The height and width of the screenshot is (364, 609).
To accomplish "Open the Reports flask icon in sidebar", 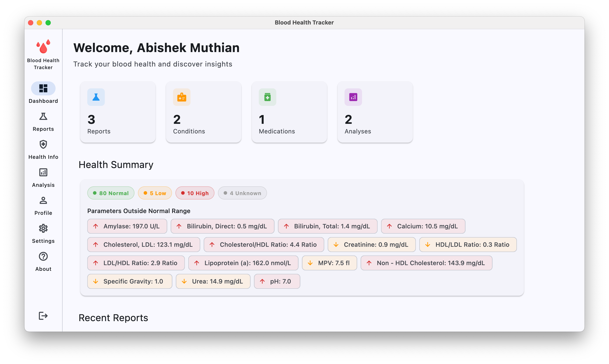I will 43,117.
